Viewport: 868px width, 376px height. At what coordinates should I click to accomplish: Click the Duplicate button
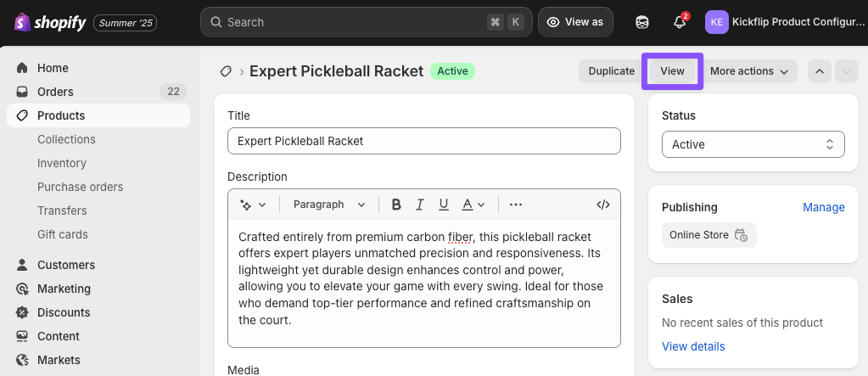click(x=611, y=71)
